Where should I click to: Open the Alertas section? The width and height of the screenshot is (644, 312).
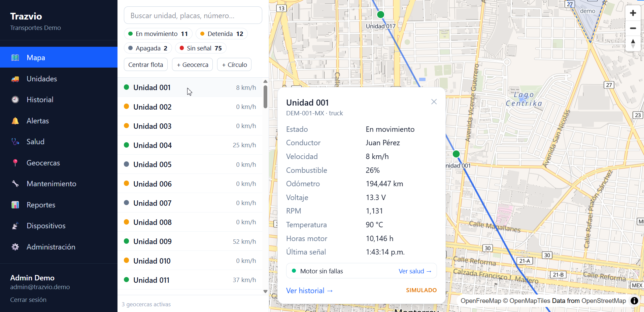[x=59, y=121]
